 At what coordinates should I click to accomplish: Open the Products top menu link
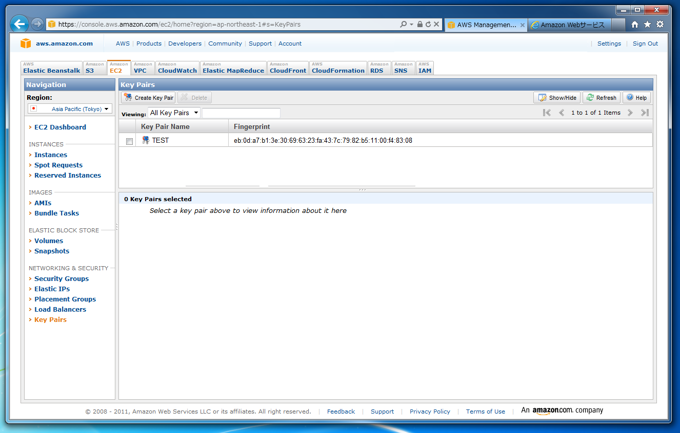149,43
